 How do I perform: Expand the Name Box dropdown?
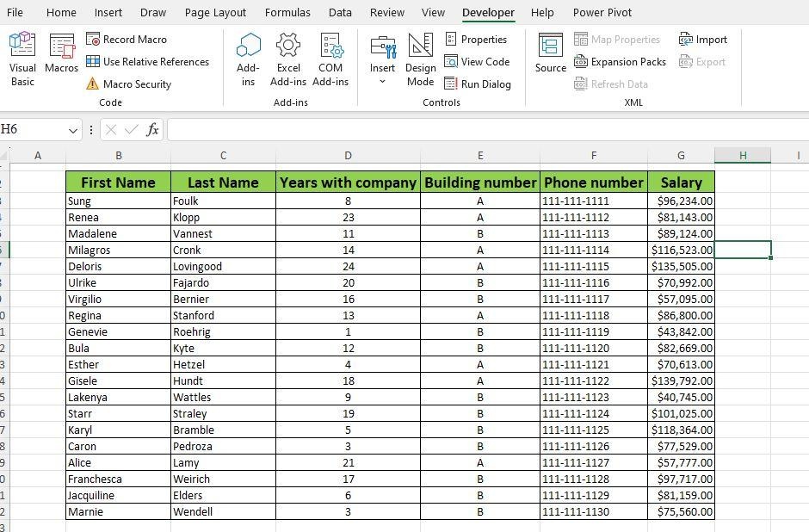tap(73, 131)
